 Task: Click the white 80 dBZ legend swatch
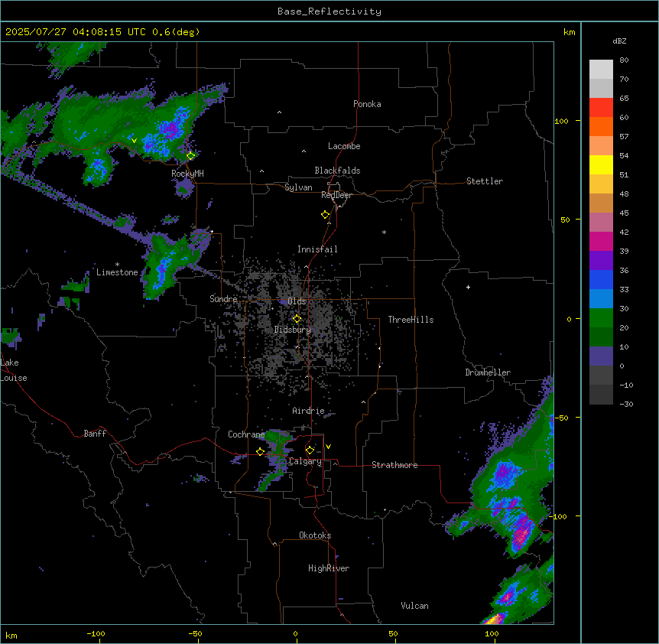(x=601, y=70)
